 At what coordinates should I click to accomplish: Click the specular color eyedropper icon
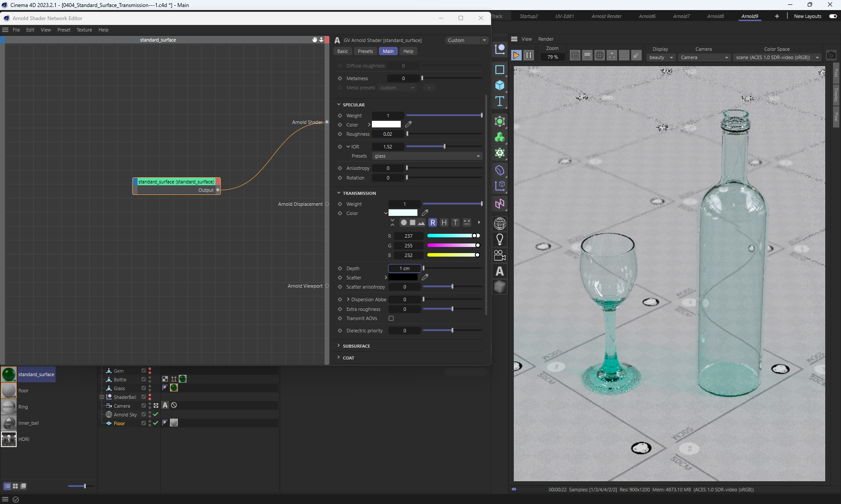(408, 125)
